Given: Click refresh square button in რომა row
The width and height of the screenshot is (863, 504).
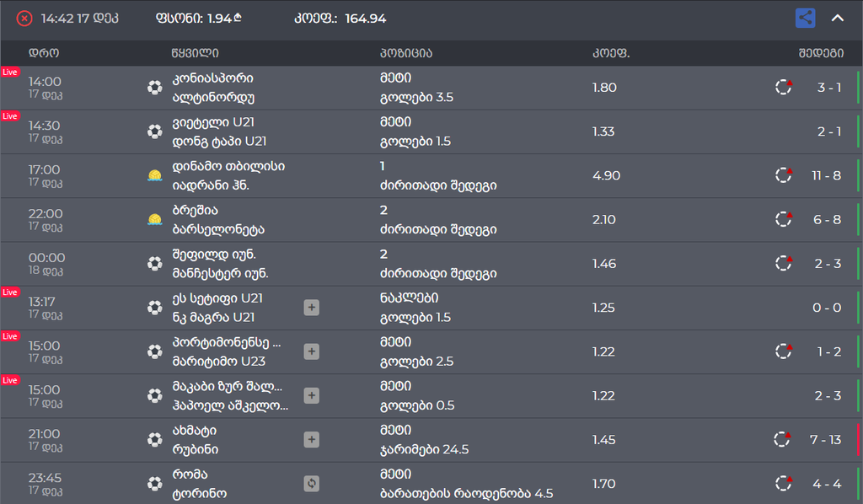Looking at the screenshot, I should click(x=312, y=484).
